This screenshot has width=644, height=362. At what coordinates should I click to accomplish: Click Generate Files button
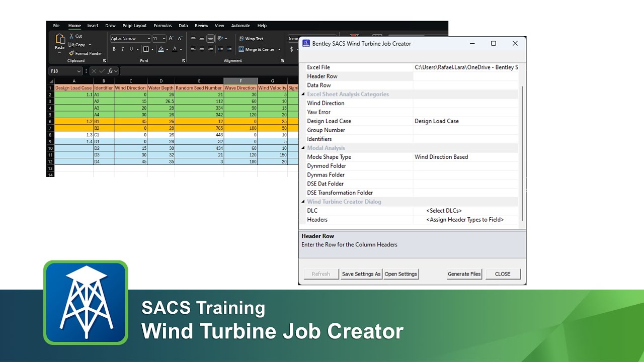click(464, 274)
